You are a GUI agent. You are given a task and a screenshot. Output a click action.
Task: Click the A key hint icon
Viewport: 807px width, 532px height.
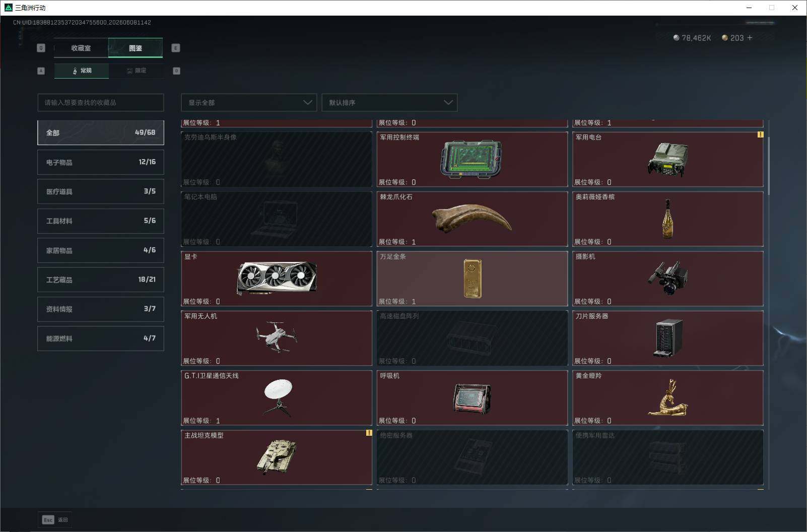pos(41,71)
